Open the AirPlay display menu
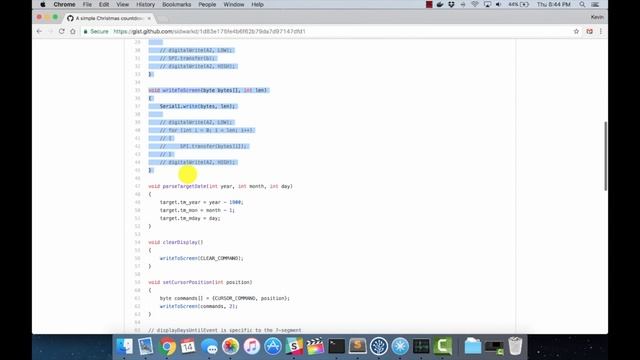Viewport: 640px width, 360px height. (487, 4)
